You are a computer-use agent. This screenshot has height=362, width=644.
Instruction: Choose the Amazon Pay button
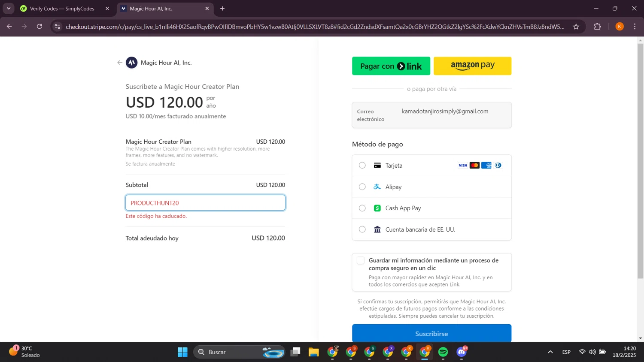(472, 66)
